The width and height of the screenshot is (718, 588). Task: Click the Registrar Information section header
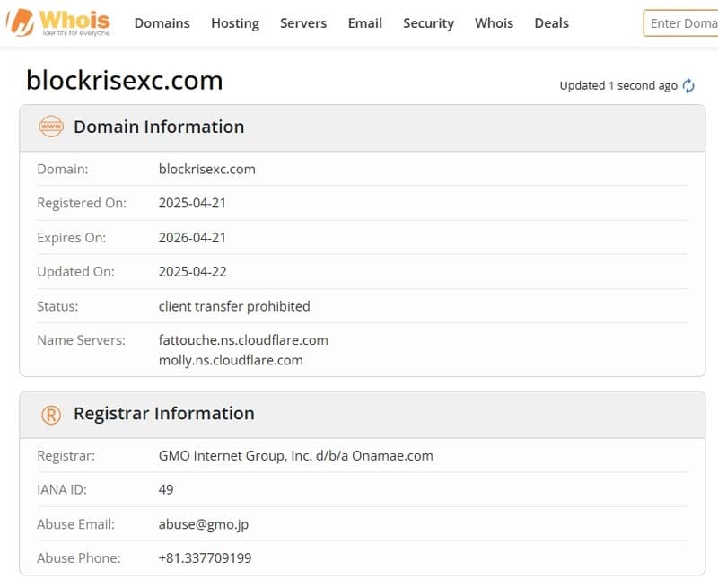click(163, 414)
